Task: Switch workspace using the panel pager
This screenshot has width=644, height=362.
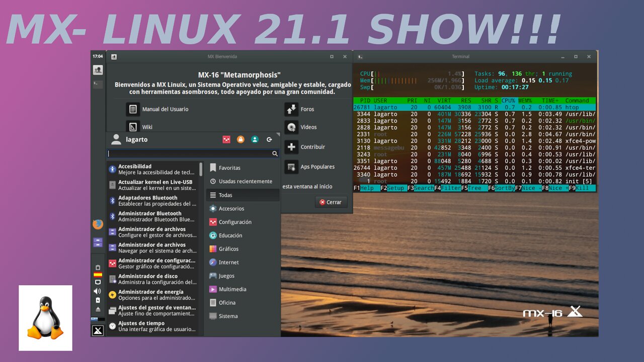Action: (98, 319)
